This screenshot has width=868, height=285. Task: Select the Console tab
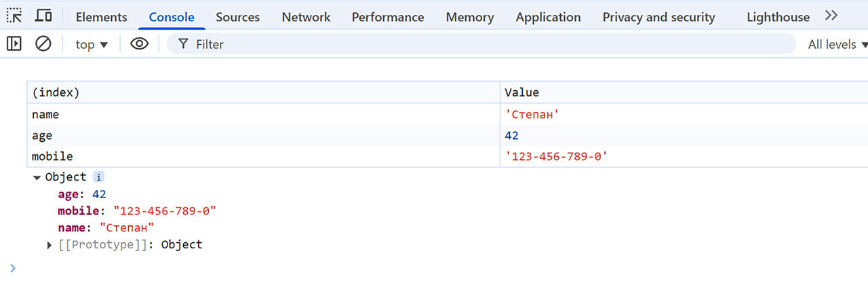tap(172, 17)
